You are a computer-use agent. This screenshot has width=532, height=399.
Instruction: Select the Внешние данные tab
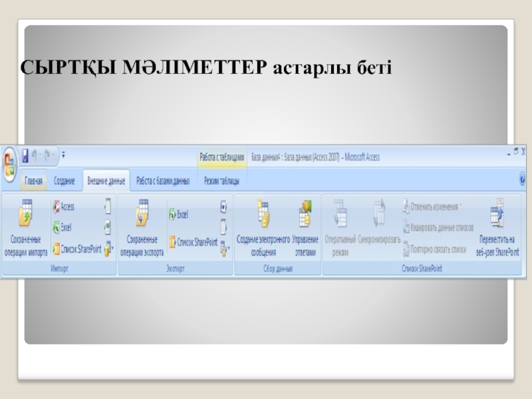[x=106, y=181]
